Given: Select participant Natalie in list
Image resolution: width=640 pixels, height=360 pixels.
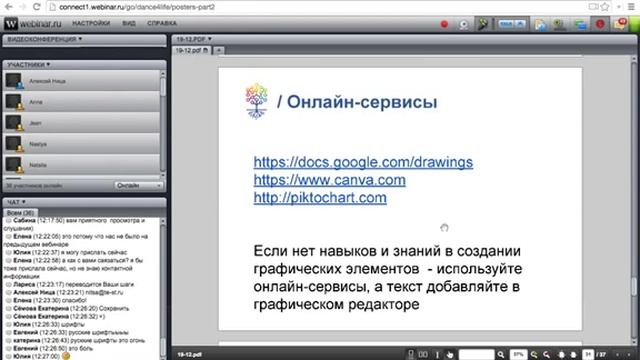Looking at the screenshot, I should [82, 165].
